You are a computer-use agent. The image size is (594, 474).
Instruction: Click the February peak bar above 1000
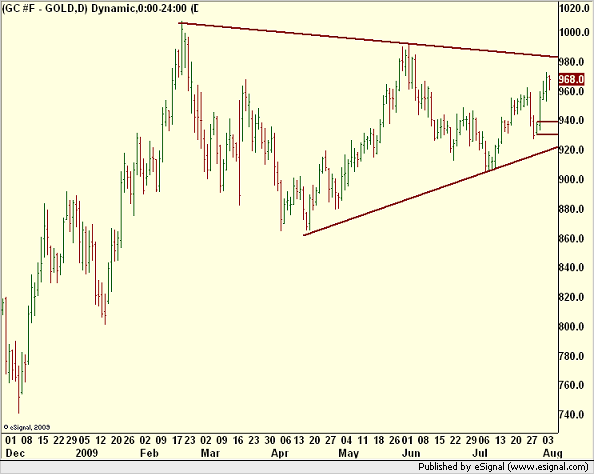point(181,48)
